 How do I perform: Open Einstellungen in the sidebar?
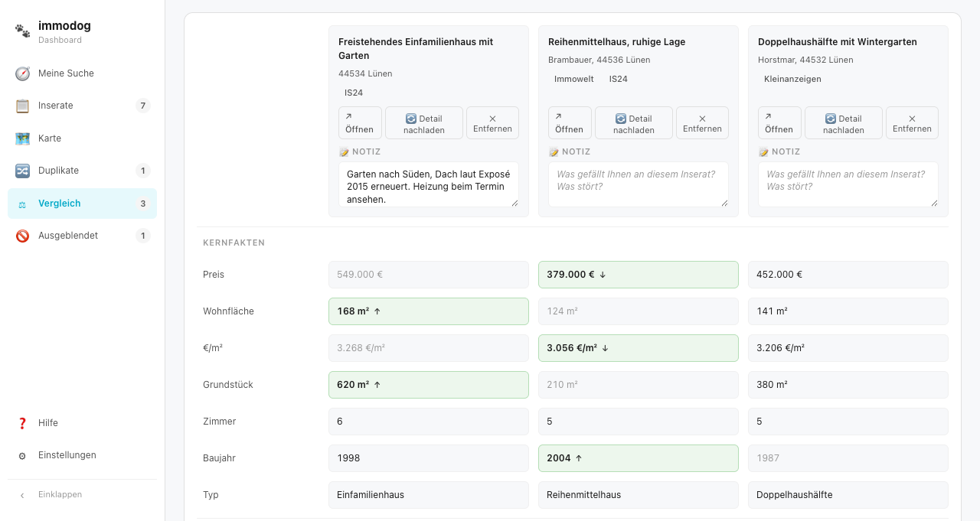(x=83, y=455)
